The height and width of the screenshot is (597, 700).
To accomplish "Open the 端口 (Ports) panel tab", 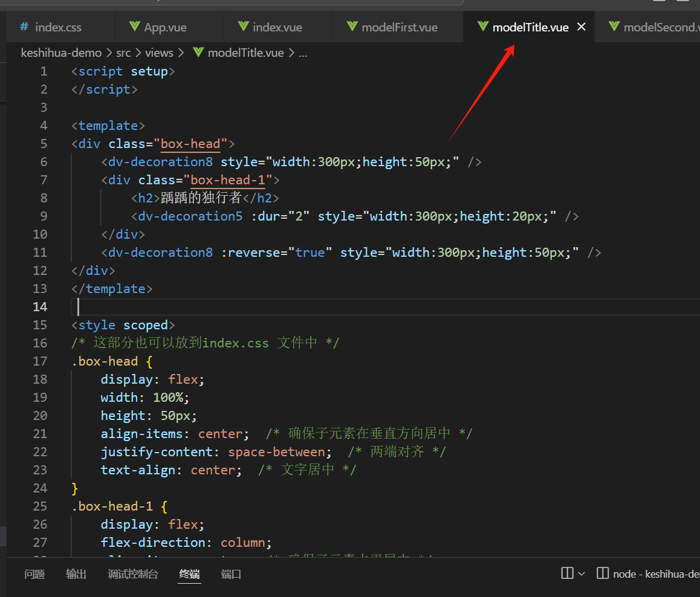I will [x=231, y=574].
